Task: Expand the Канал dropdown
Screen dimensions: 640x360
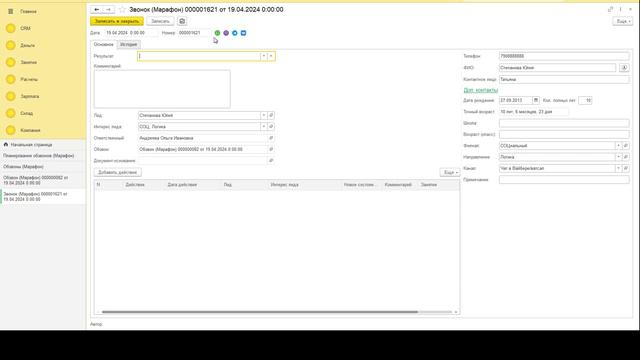Action: (618, 168)
